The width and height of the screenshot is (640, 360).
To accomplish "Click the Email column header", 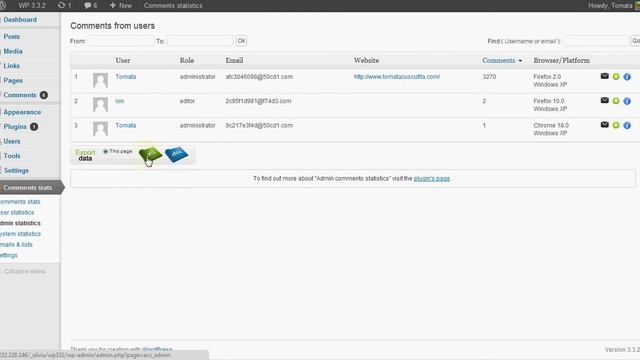I will click(x=234, y=60).
